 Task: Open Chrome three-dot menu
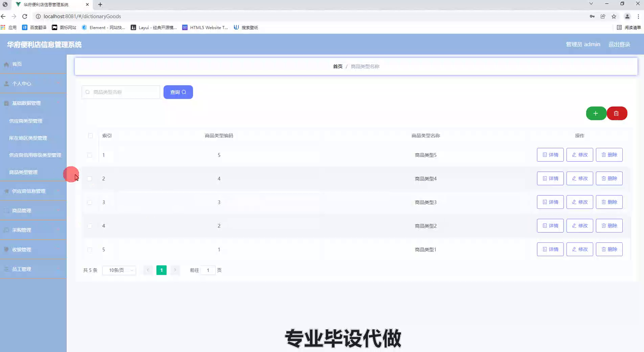(638, 16)
